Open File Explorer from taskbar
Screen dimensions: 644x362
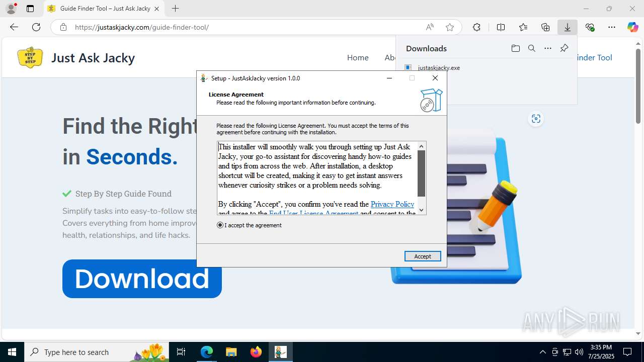point(231,352)
